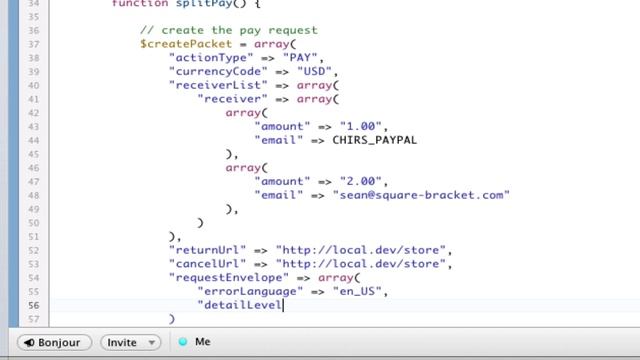640x360 pixels.
Task: Click the "PAY" string value
Action: pyautogui.click(x=300, y=57)
